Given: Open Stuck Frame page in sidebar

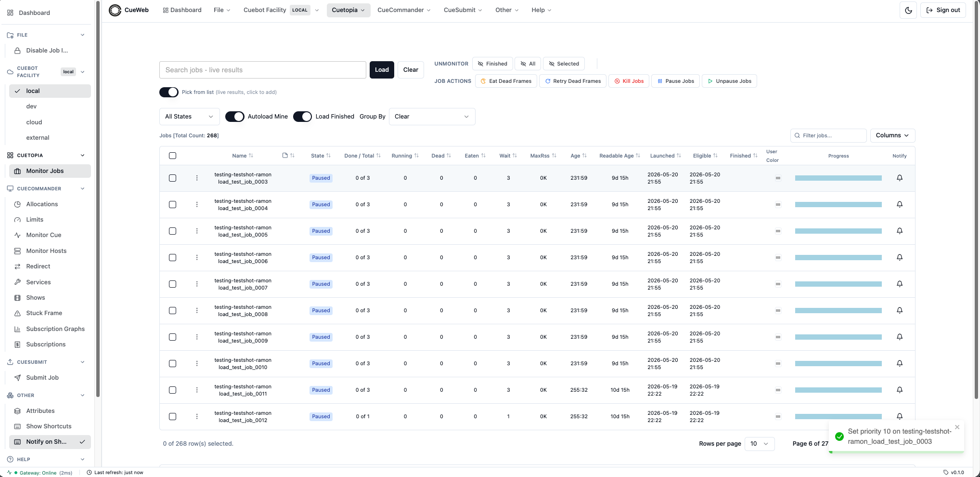Looking at the screenshot, I should (x=44, y=313).
